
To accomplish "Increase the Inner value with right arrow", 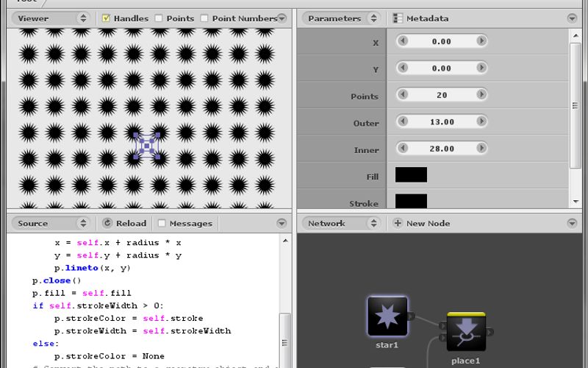I will (x=481, y=148).
